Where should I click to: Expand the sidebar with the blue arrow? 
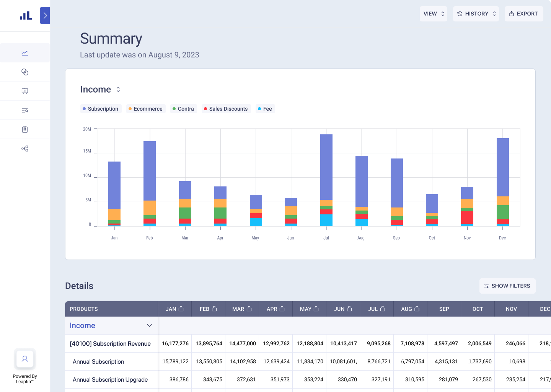(x=44, y=15)
